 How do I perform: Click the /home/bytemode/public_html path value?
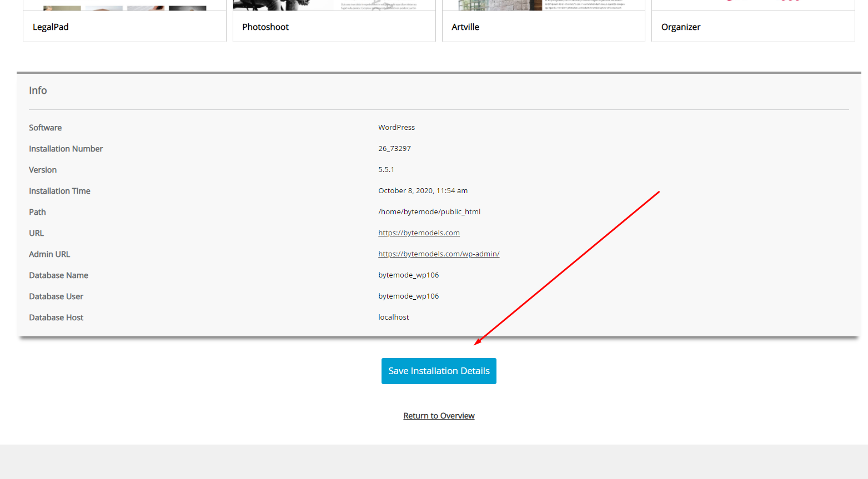pos(429,211)
